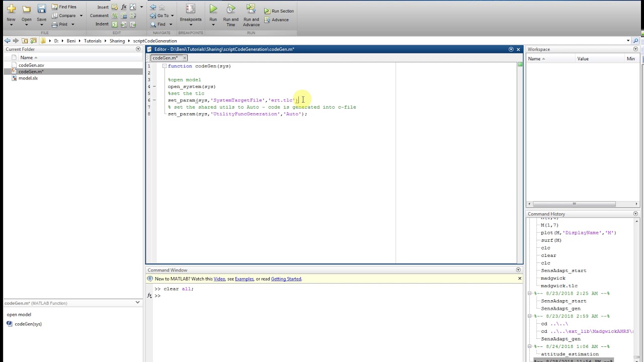
Task: Go back in folder address bar
Action: (7, 41)
